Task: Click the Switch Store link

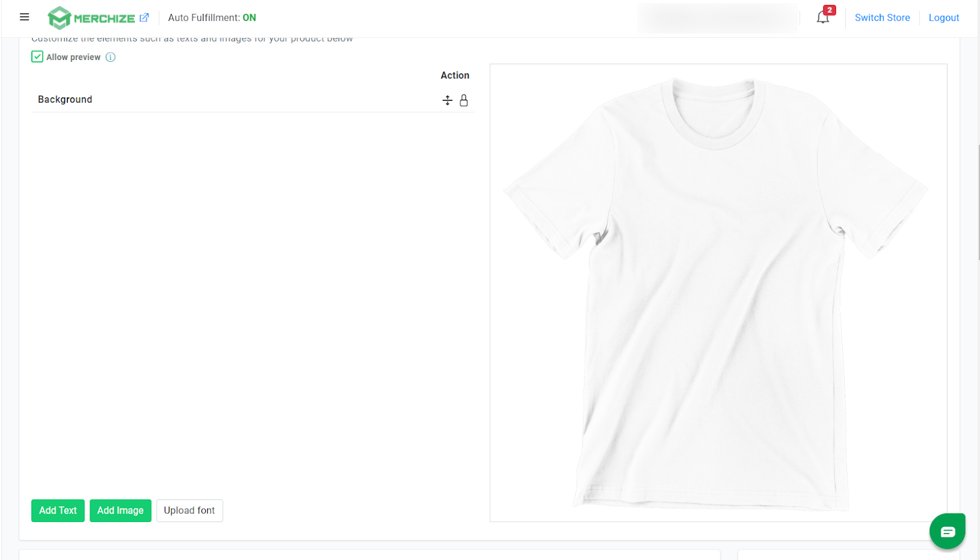Action: coord(882,18)
